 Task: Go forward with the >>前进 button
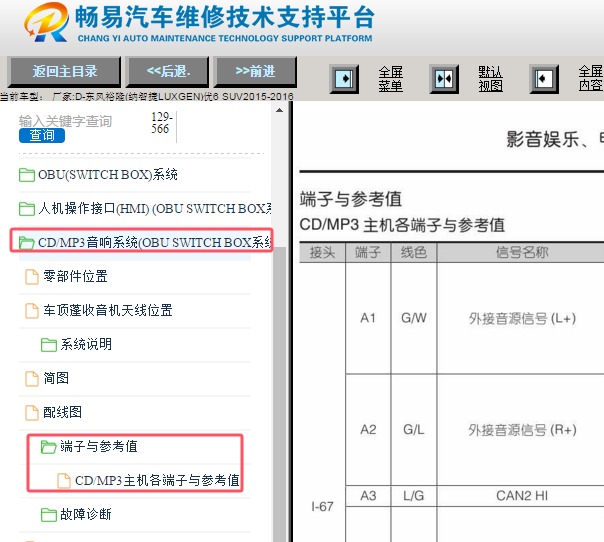coord(255,71)
